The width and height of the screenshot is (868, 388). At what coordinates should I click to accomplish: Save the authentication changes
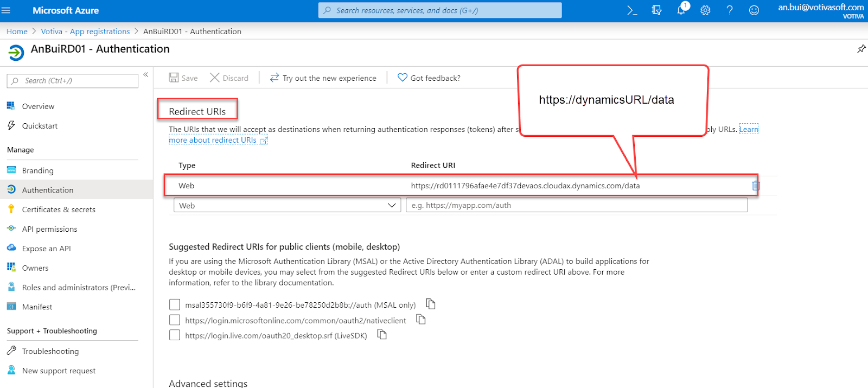(x=183, y=78)
